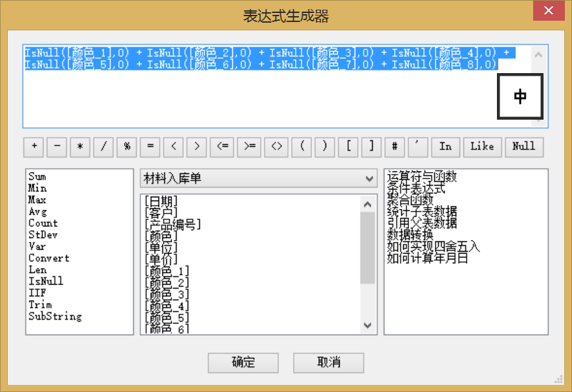Viewport: 572px width, 392px height.
Task: Select the IsNull function
Action: point(46,281)
